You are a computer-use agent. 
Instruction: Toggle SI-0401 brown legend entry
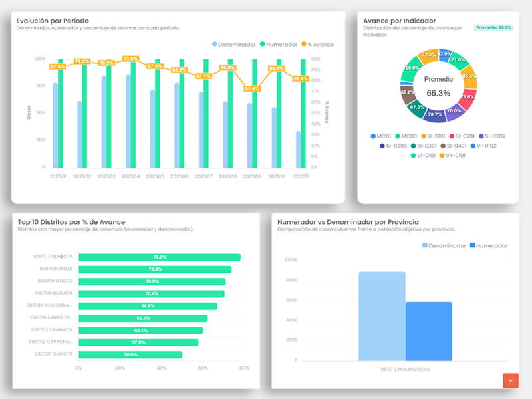456,146
